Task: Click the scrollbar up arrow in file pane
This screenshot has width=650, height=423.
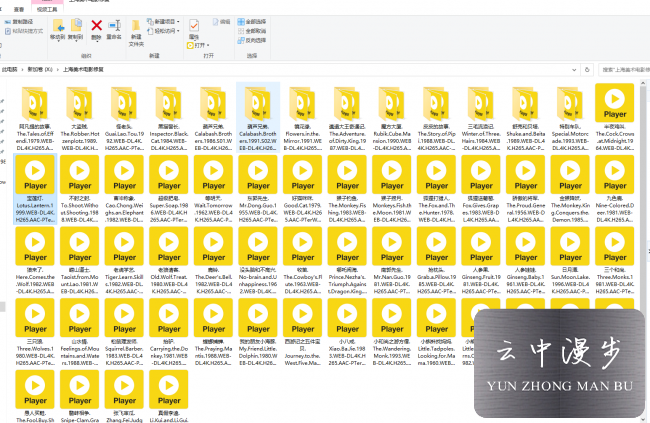Action: pos(643,84)
